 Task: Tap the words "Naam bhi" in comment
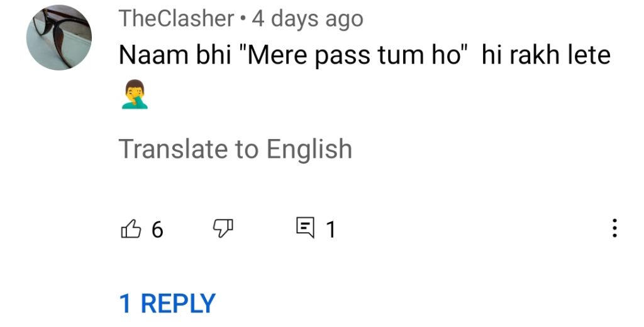(175, 55)
